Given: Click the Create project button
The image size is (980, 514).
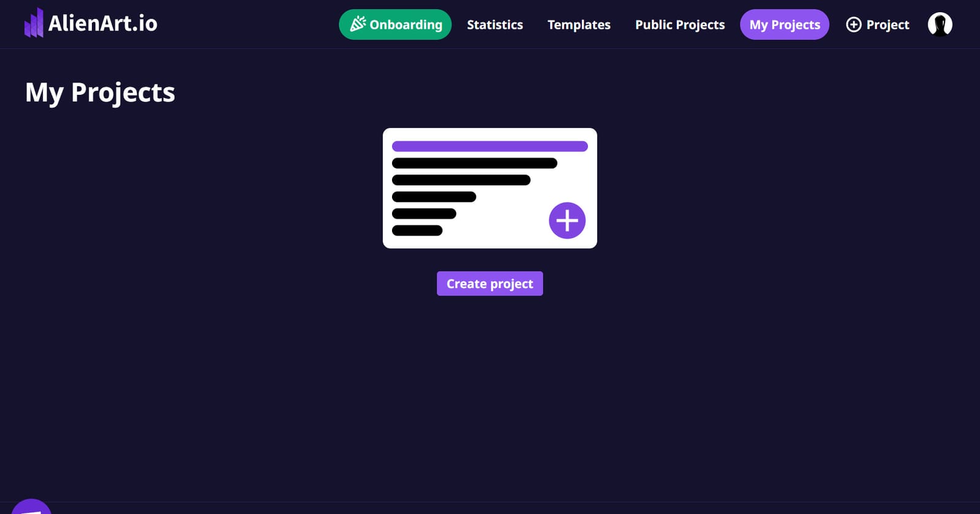Looking at the screenshot, I should 489,283.
